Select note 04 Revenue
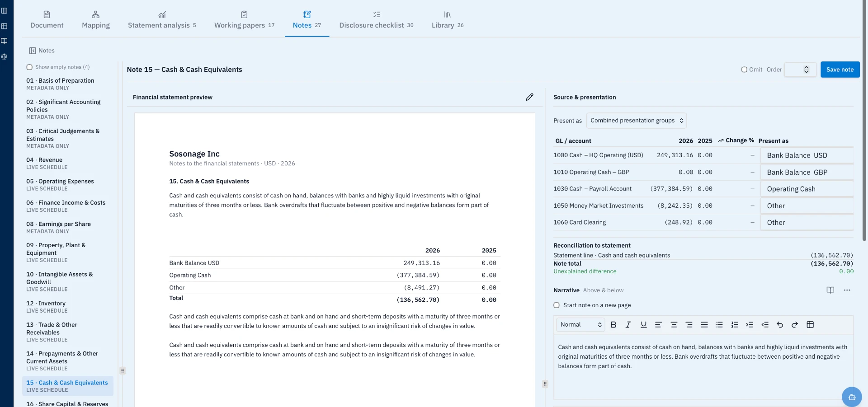Viewport: 868px width, 407px height. [68, 164]
